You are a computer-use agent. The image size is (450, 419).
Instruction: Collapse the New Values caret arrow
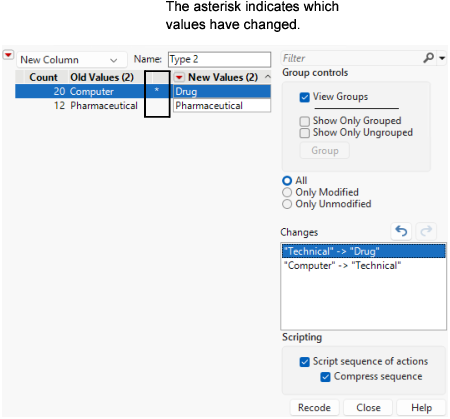[x=267, y=77]
